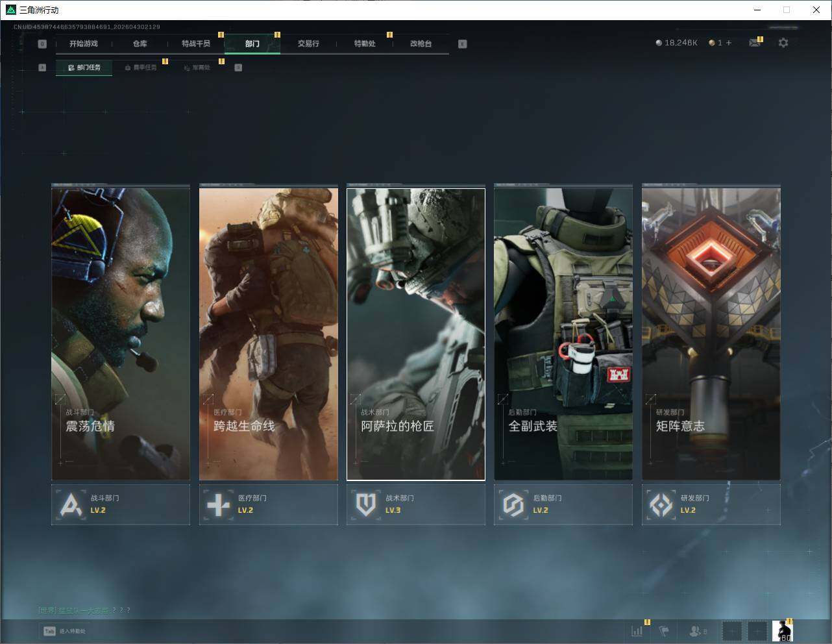Screen dimensions: 832x644
Task: Click the plus icon to add premium currency
Action: pos(729,43)
